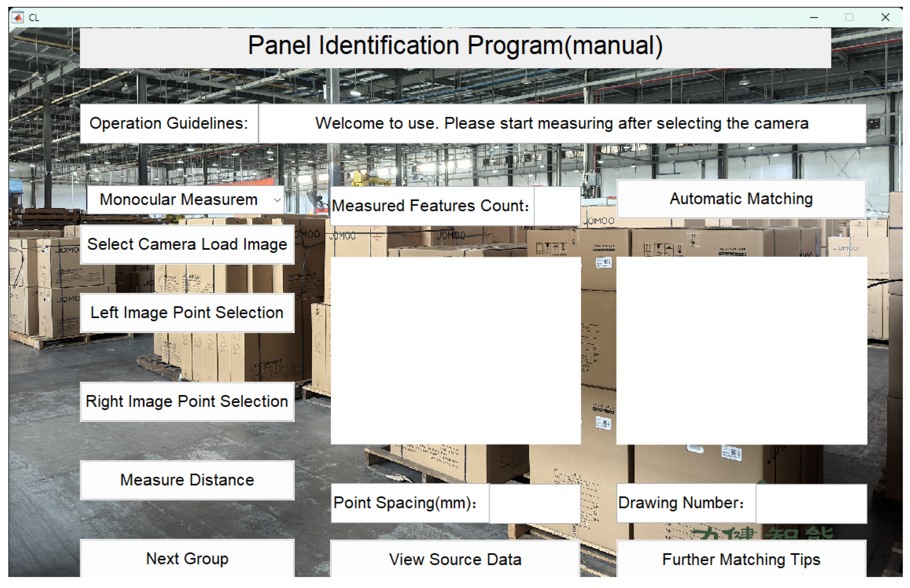Viewport: 910px width, 588px height.
Task: Click the left image display area
Action: click(455, 350)
